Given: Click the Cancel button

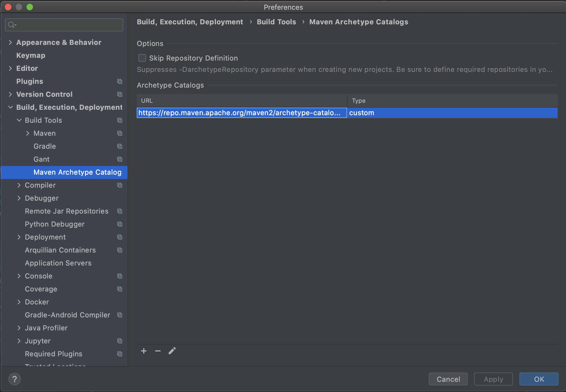Looking at the screenshot, I should click(x=448, y=379).
